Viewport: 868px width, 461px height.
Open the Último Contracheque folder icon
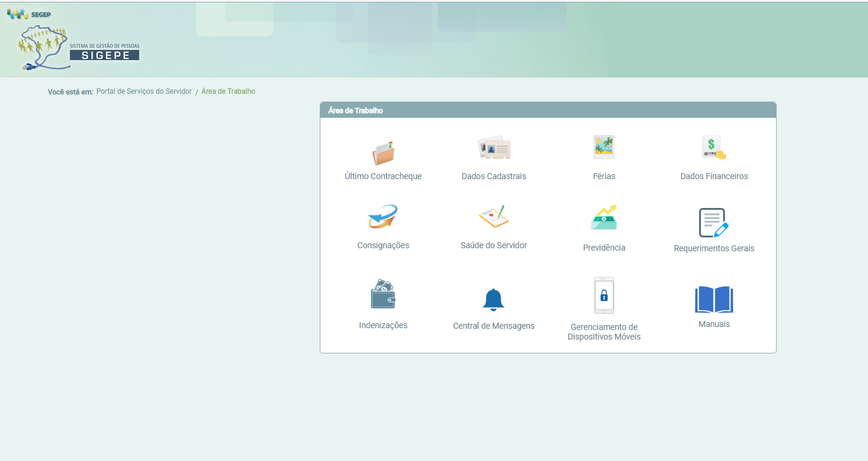383,153
